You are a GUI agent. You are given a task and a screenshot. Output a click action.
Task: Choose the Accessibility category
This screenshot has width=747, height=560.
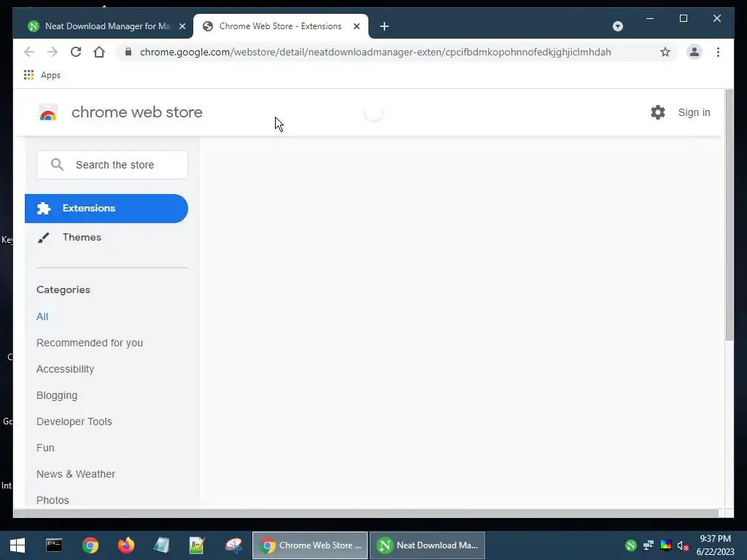[x=65, y=369]
